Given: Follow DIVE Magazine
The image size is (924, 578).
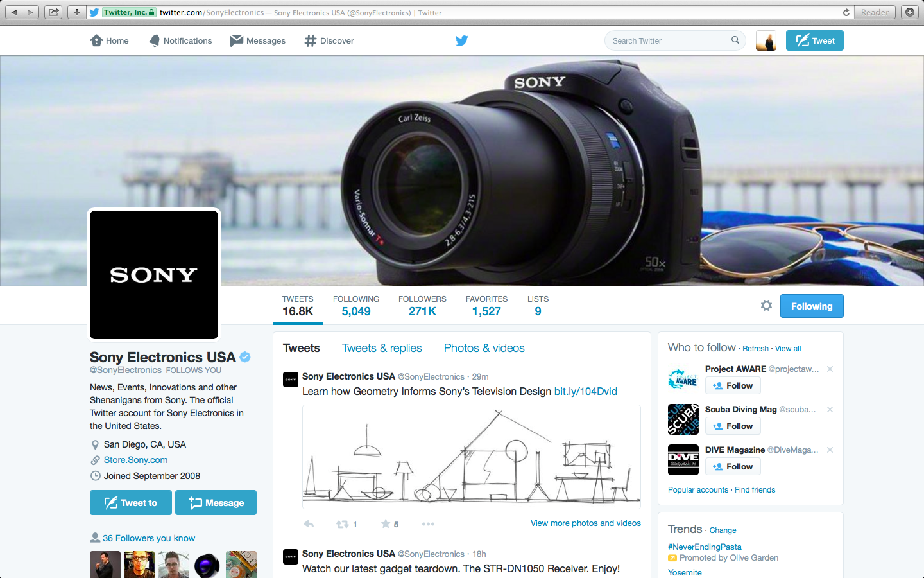Looking at the screenshot, I should click(x=733, y=466).
